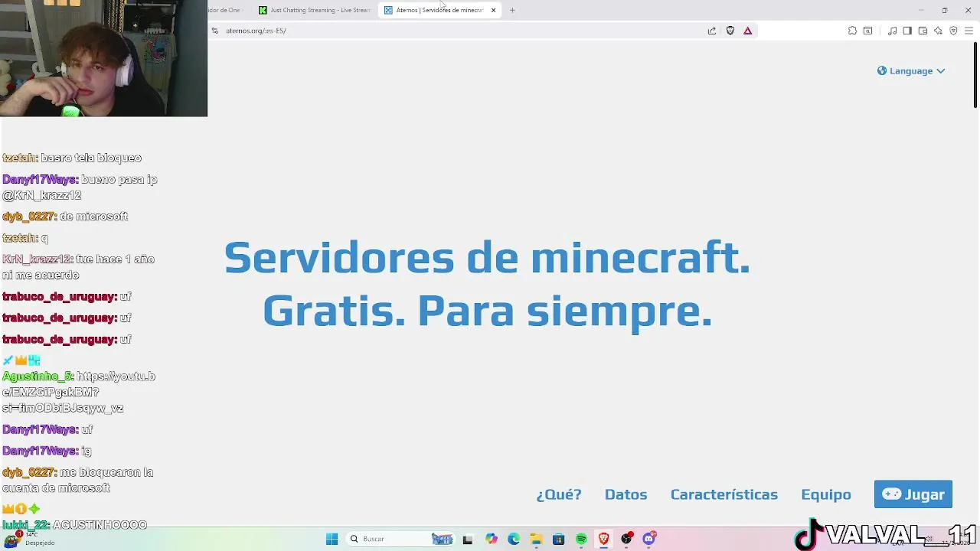Open the Leo AI sparkle icon
The height and width of the screenshot is (551, 980).
938,31
